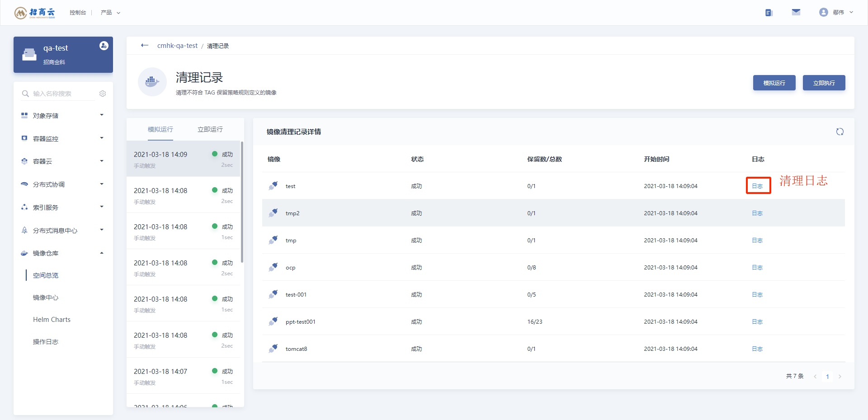The width and height of the screenshot is (868, 420).
Task: Open the 日志 link for tmp2 row
Action: pyautogui.click(x=757, y=213)
